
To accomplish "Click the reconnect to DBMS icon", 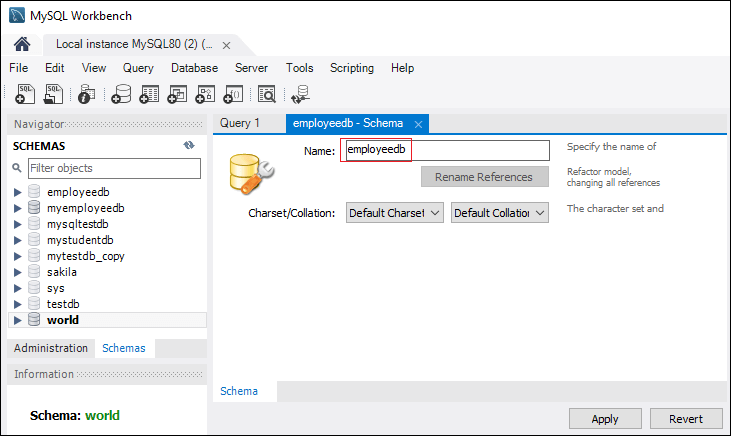I will [300, 94].
